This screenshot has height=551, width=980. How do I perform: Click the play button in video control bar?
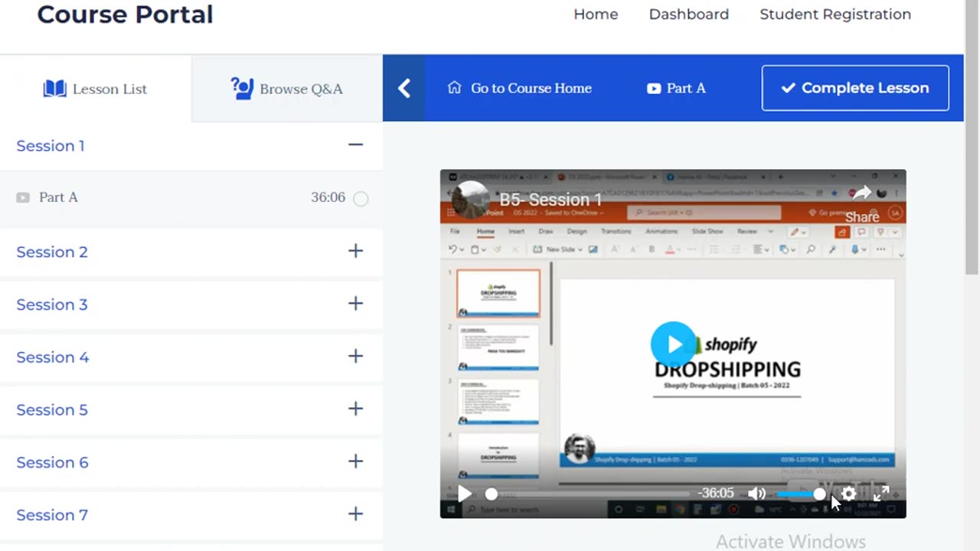[x=464, y=494]
